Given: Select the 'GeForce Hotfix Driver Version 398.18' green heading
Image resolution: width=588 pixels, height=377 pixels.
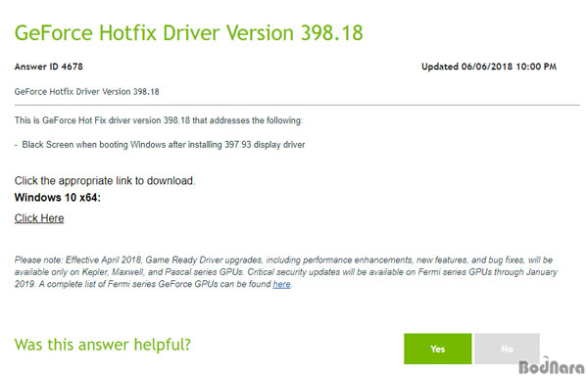Looking at the screenshot, I should click(188, 32).
